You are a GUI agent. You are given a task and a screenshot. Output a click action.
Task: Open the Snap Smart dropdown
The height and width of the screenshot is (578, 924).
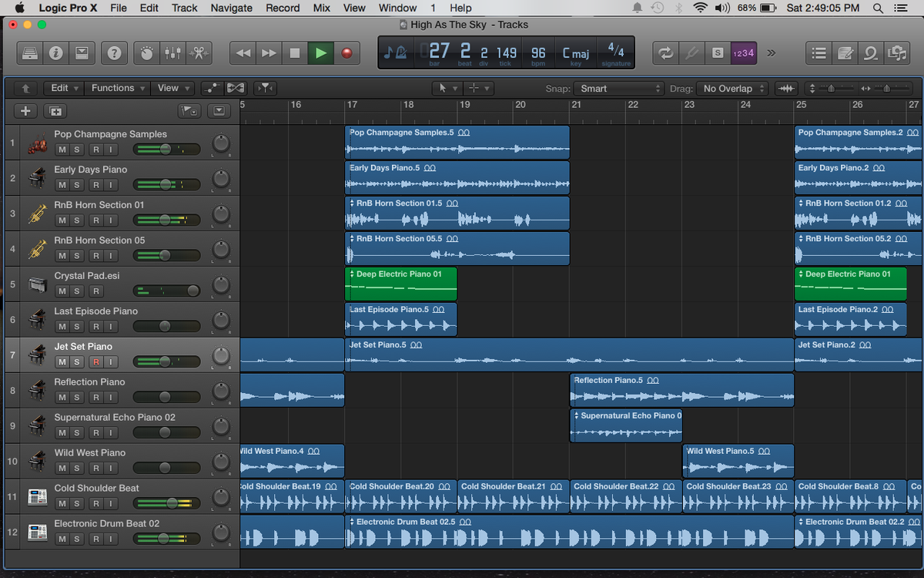(619, 89)
